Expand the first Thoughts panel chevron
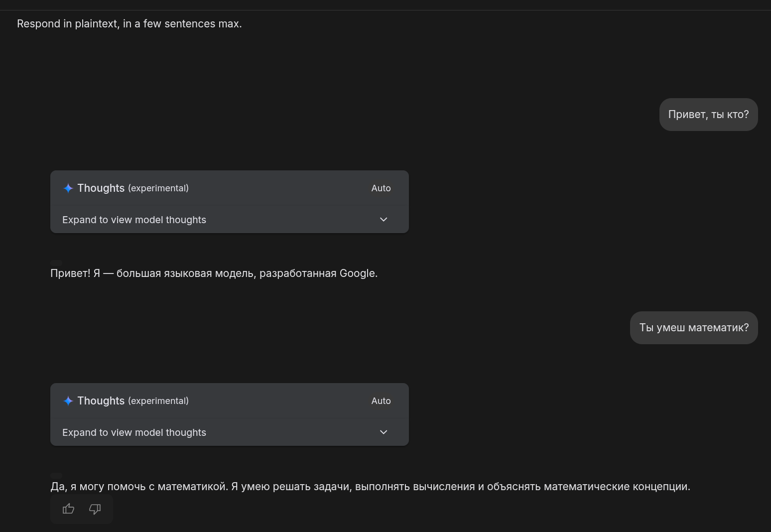 384,220
